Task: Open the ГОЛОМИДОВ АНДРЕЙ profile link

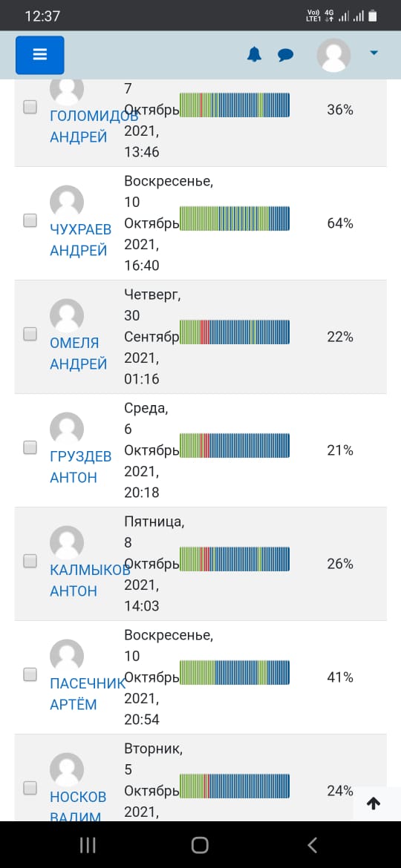Action: [x=94, y=126]
